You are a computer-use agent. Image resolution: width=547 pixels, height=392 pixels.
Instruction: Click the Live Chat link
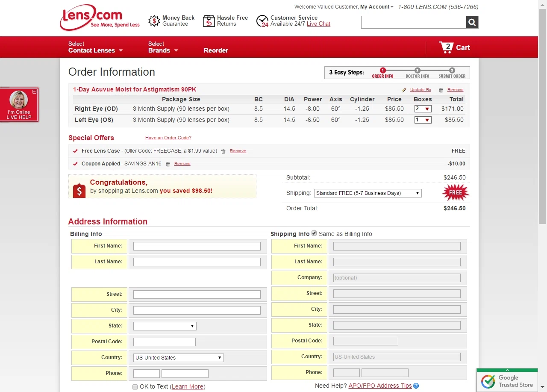coord(318,24)
